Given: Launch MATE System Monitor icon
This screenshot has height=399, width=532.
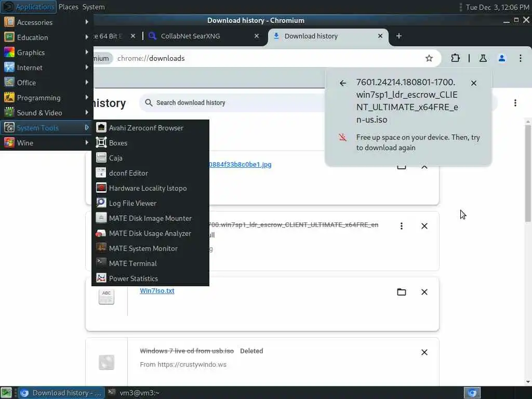Looking at the screenshot, I should pos(101,248).
